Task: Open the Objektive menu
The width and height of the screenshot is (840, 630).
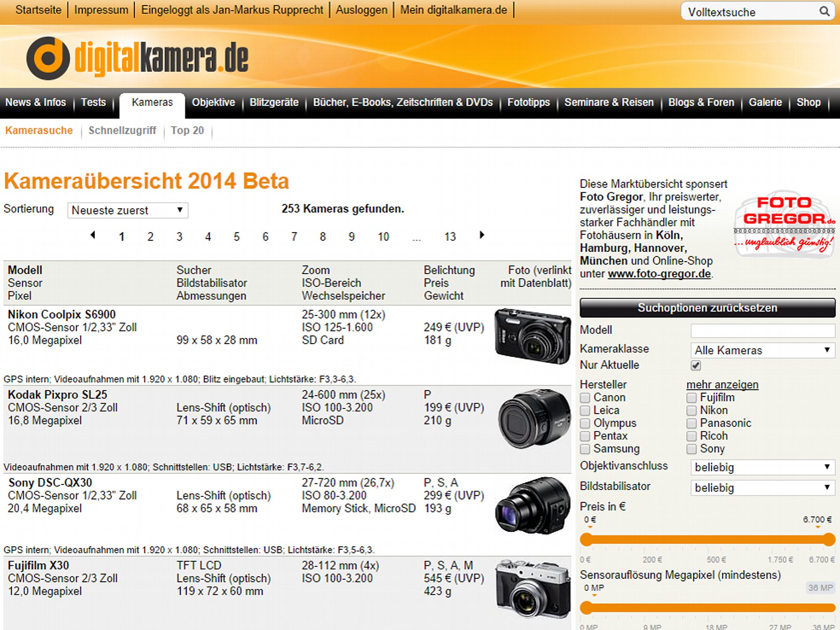Action: click(x=213, y=102)
